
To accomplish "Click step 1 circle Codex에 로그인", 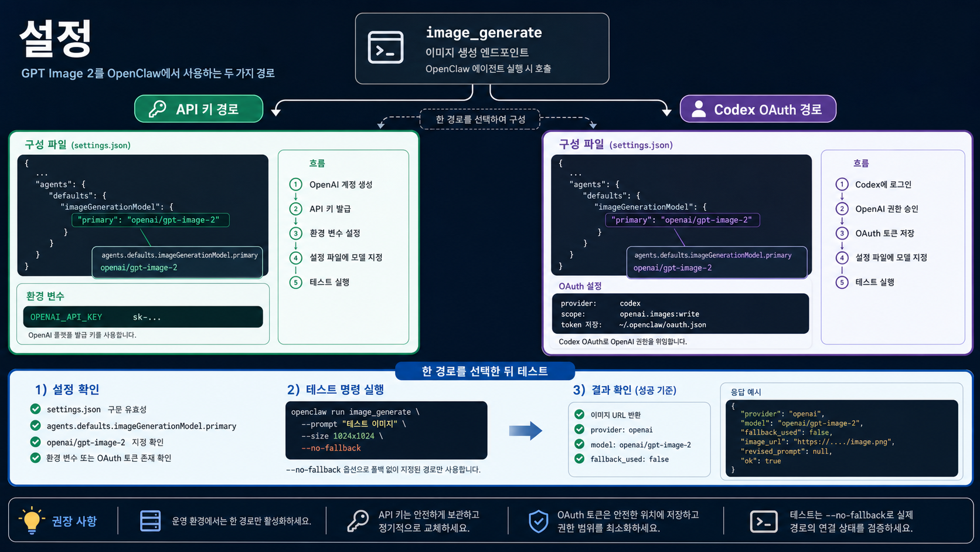I will click(842, 184).
